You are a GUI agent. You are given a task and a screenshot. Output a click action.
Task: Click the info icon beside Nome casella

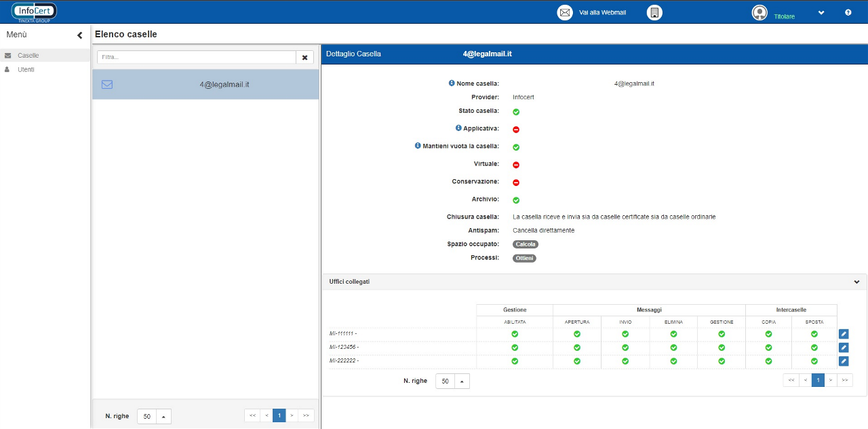(x=452, y=83)
